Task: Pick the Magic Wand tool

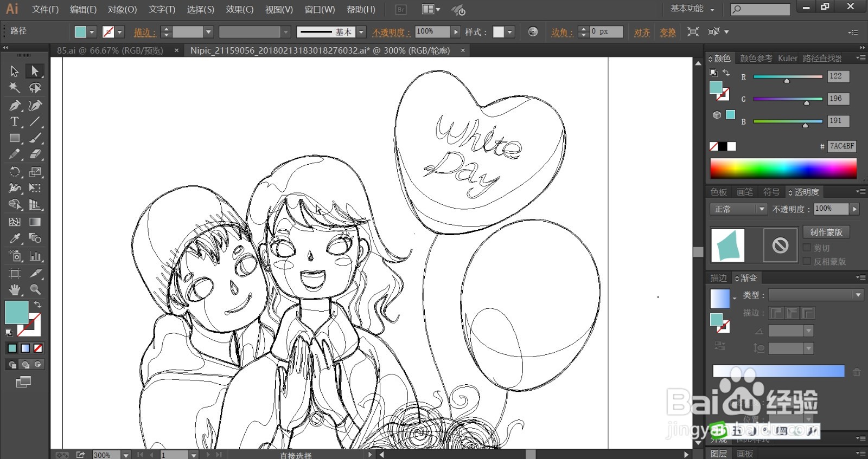Action: pyautogui.click(x=15, y=88)
